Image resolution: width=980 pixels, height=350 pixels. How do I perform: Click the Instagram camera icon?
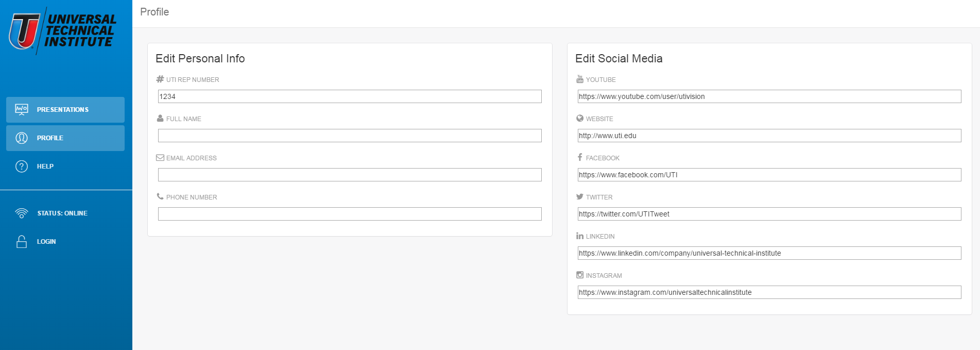580,275
